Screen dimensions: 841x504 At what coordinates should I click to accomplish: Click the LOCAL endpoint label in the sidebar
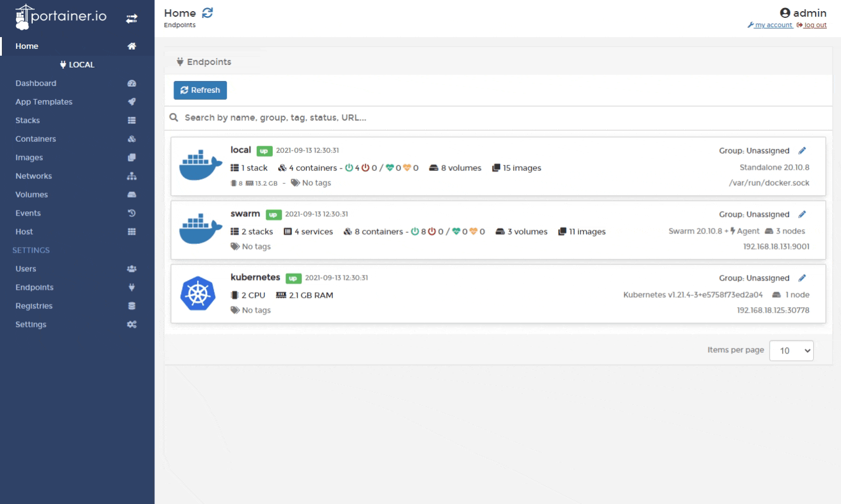(x=77, y=65)
